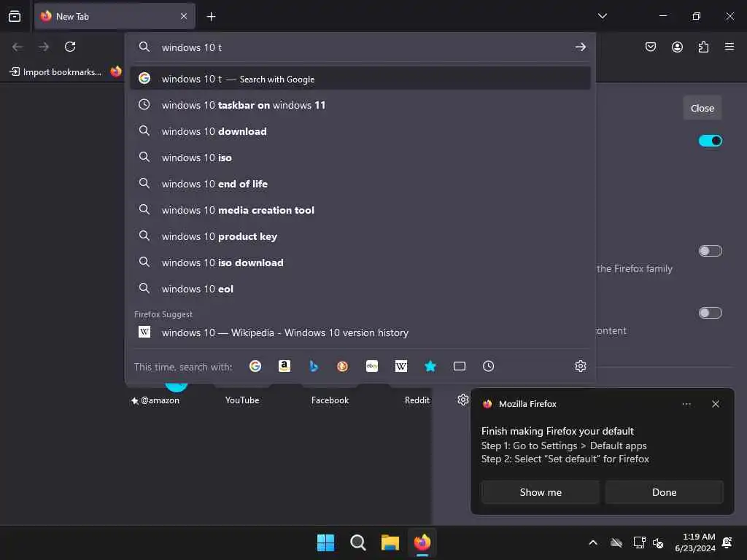Image resolution: width=747 pixels, height=560 pixels.
Task: Open the Firefox View icon
Action: click(15, 16)
